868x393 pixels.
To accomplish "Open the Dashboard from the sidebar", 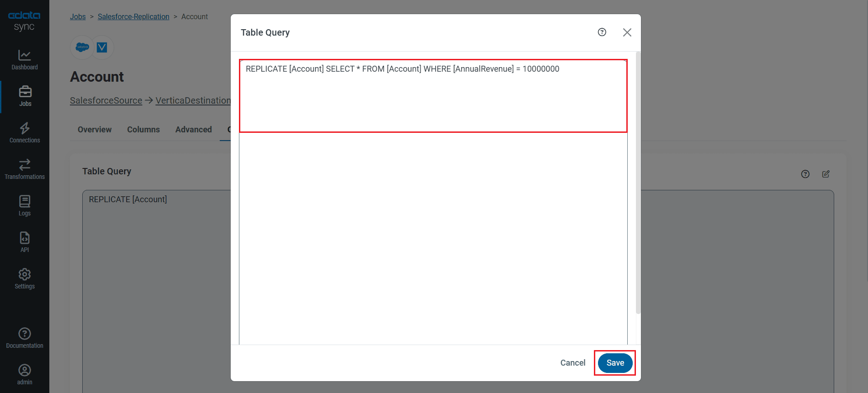I will pos(25,60).
